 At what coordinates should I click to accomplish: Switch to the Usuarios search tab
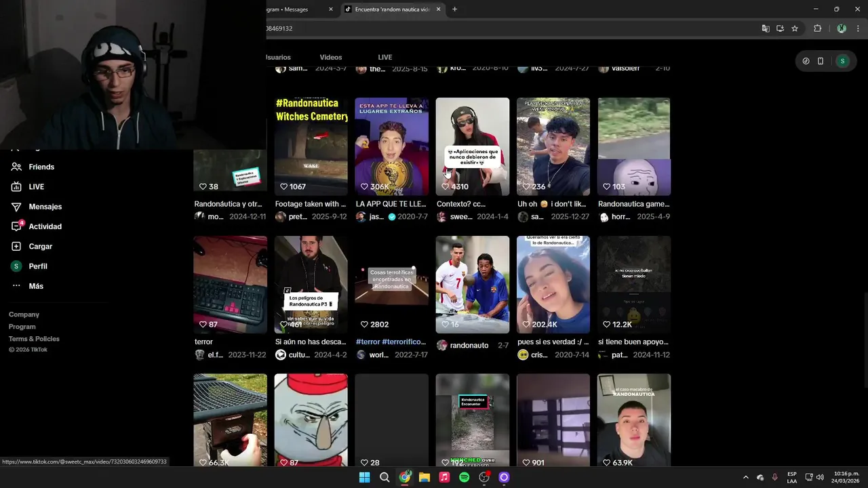point(279,57)
